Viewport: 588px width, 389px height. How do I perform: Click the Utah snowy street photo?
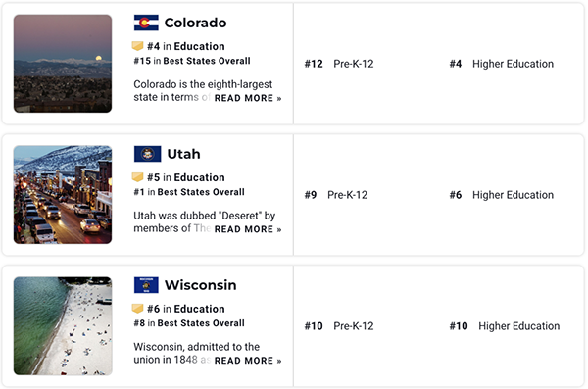point(63,195)
